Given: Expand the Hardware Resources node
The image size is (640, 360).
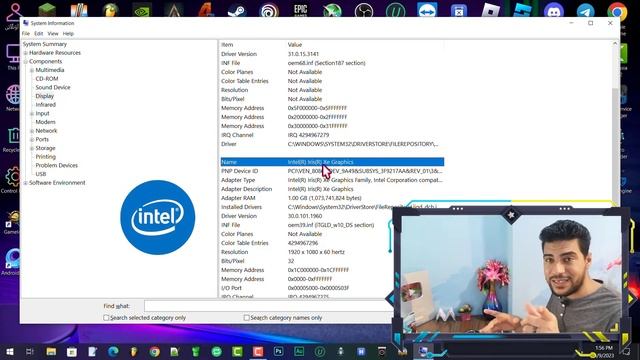Looking at the screenshot, I should pyautogui.click(x=26, y=53).
